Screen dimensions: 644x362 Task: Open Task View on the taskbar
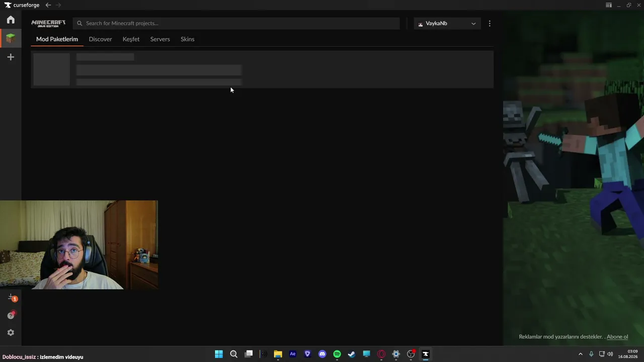pos(249,354)
